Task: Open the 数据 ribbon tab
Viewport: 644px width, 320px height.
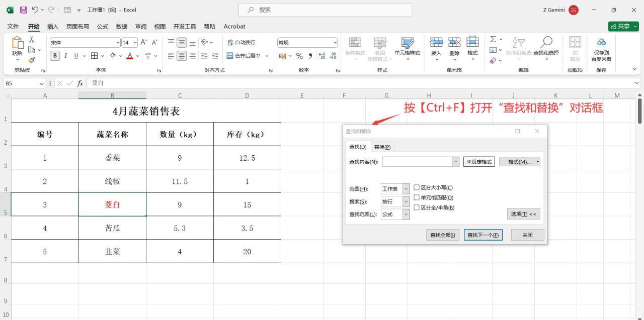Action: [122, 27]
